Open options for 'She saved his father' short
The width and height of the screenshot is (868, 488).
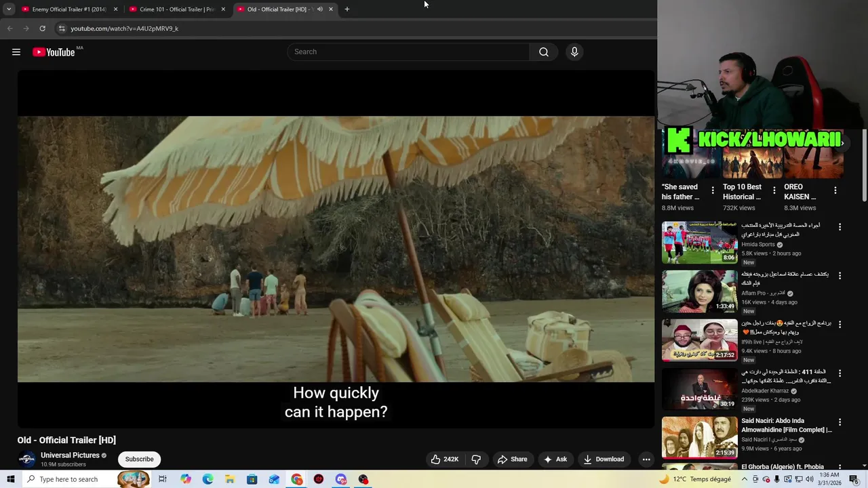[x=713, y=191]
